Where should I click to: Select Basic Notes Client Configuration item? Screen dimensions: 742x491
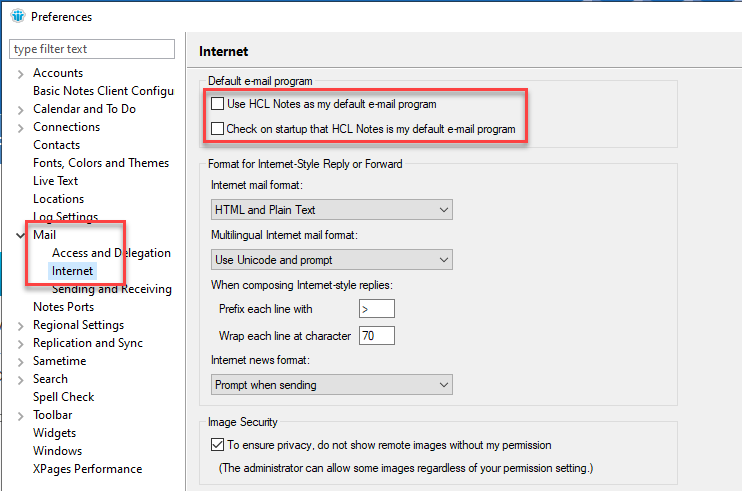(103, 91)
